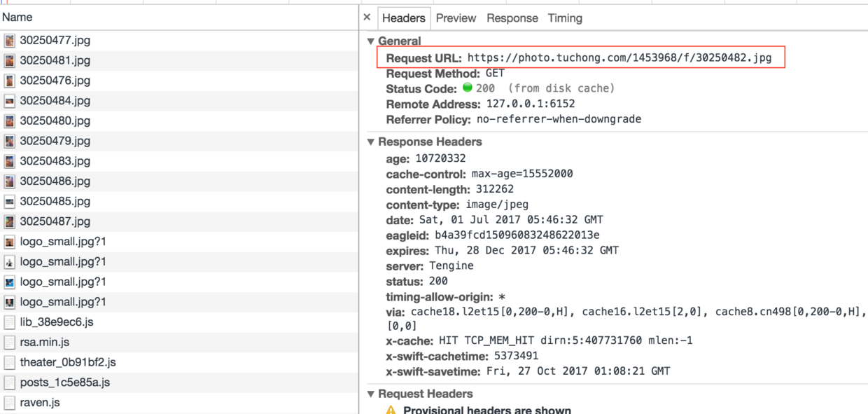Click the thumbnail icon of 30250486.jpg

point(10,181)
